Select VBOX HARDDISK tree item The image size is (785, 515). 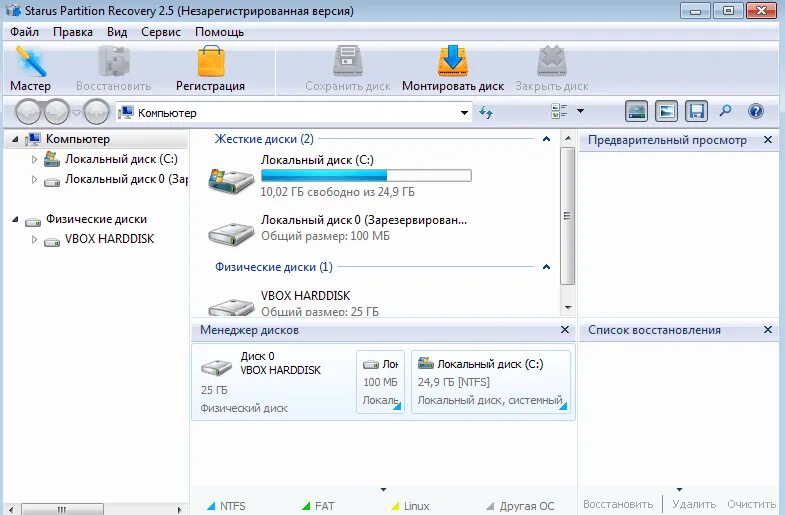[x=109, y=239]
